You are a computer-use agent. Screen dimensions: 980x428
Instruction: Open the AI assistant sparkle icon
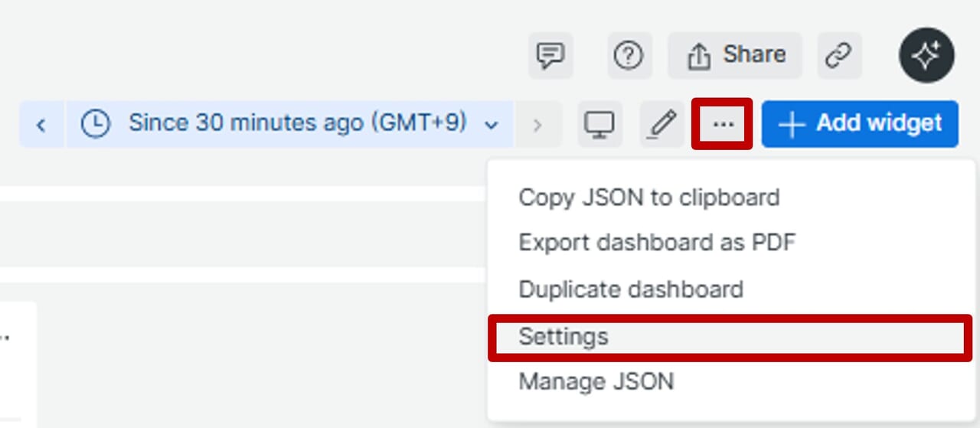pos(926,56)
